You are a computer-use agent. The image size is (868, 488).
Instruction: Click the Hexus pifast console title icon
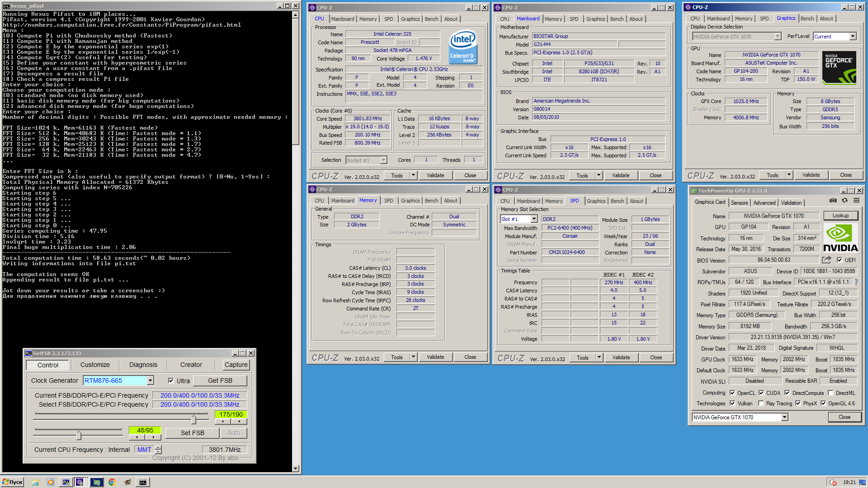(6, 6)
